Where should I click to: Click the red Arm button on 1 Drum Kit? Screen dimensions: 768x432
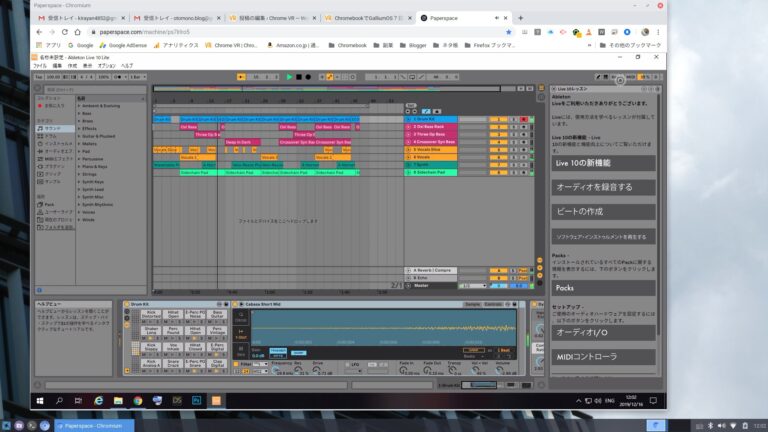coord(524,119)
